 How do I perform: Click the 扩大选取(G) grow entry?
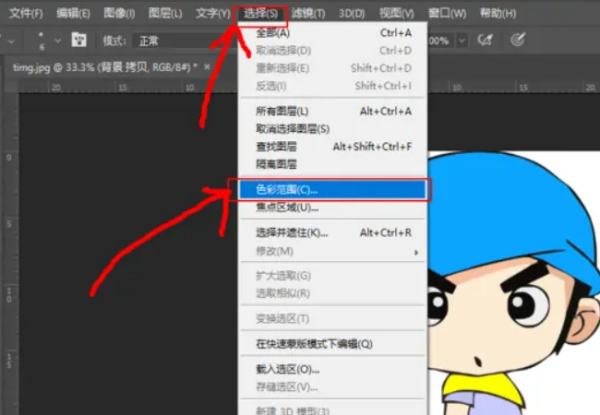[333, 276]
